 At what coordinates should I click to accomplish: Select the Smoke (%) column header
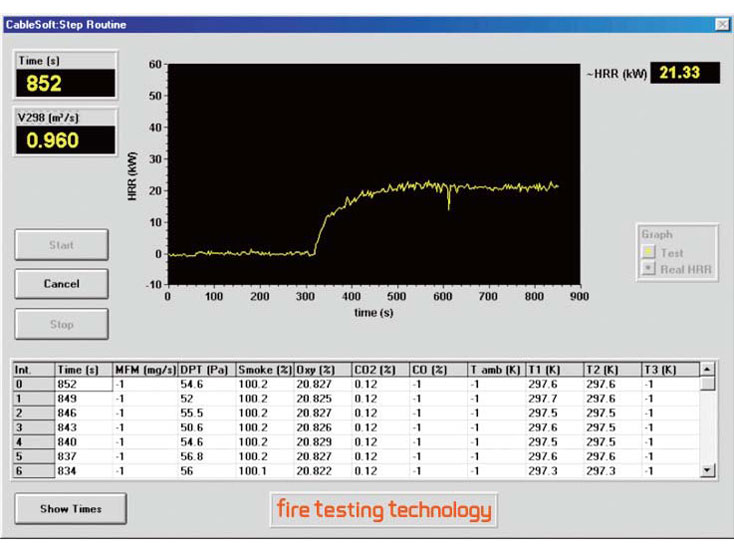263,370
